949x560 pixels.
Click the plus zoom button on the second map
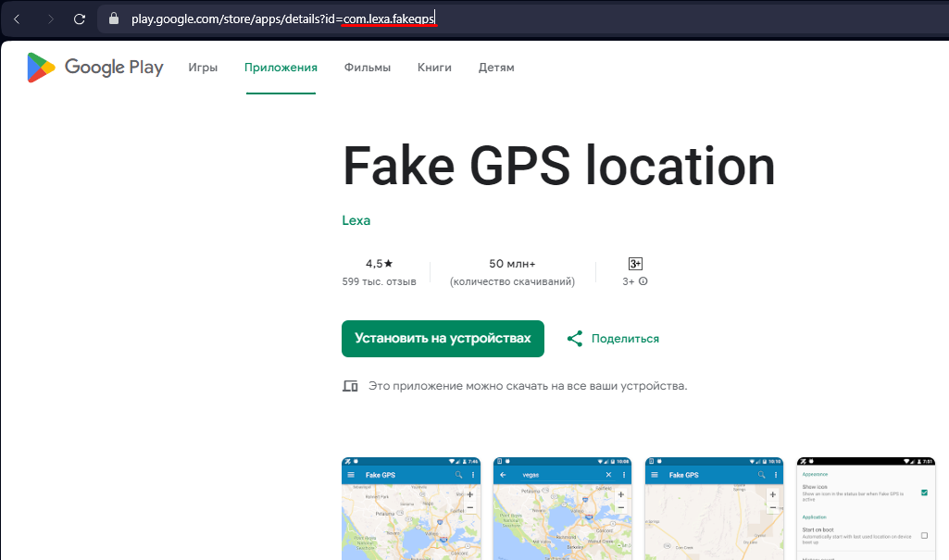pyautogui.click(x=621, y=494)
